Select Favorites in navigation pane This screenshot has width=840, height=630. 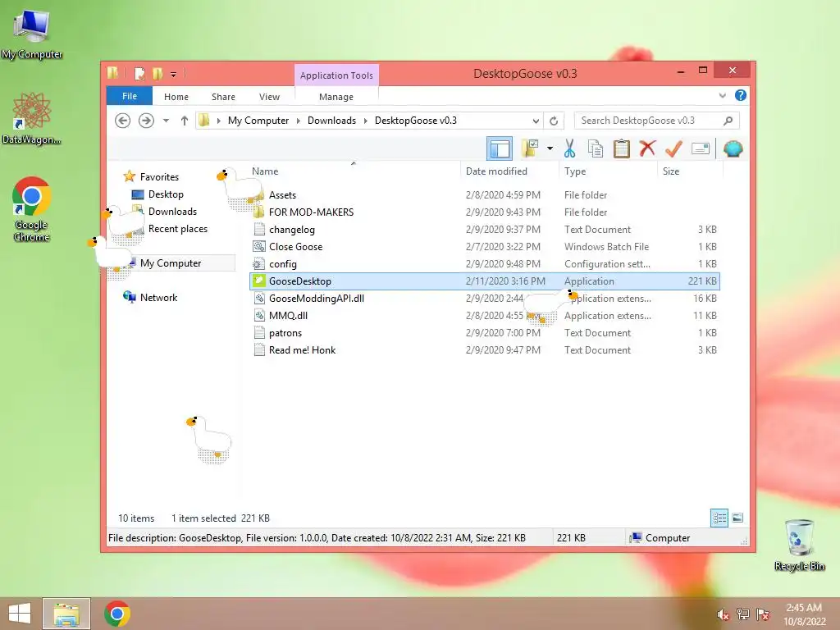click(159, 177)
